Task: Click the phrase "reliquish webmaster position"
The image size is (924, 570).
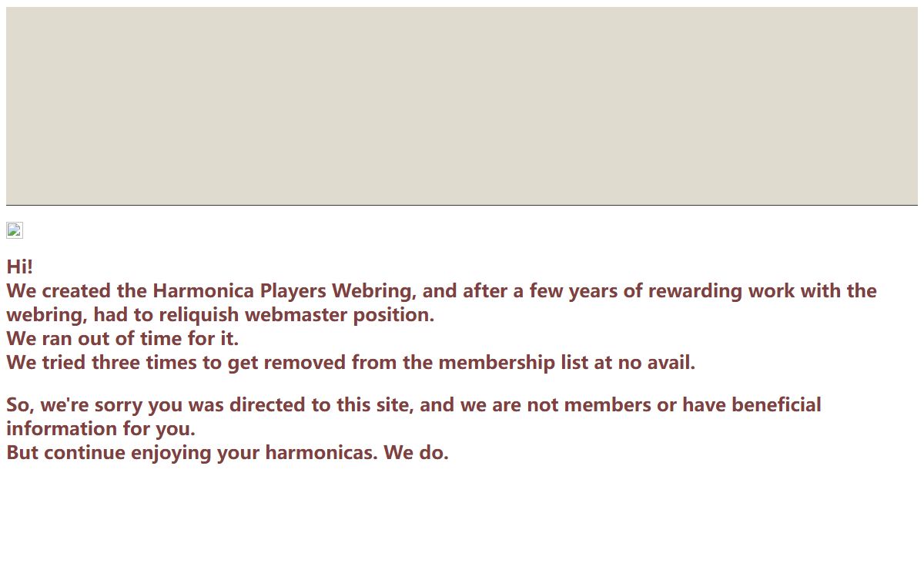Action: click(x=296, y=315)
